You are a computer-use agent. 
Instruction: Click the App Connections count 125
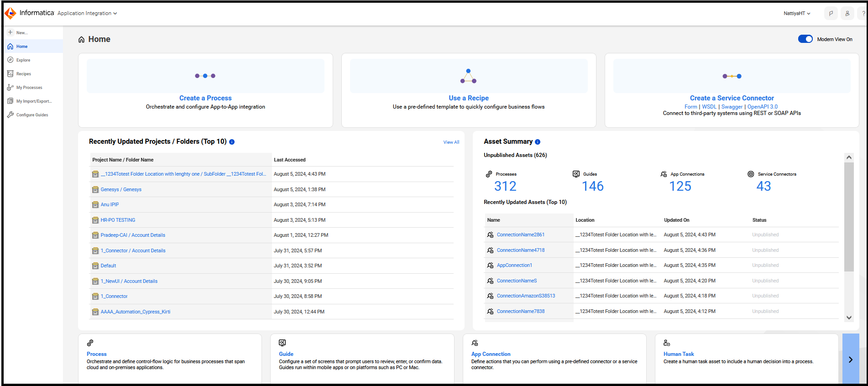tap(680, 186)
